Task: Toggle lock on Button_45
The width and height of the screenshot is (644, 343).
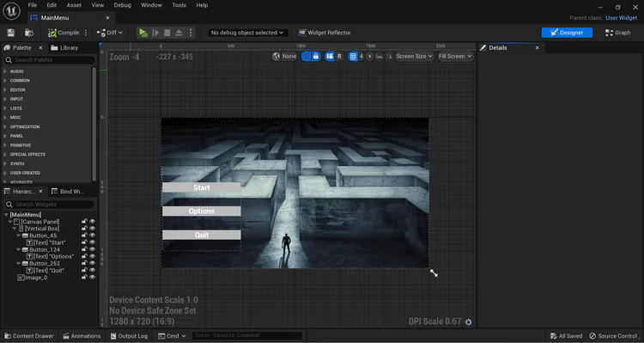Action: [x=84, y=236]
